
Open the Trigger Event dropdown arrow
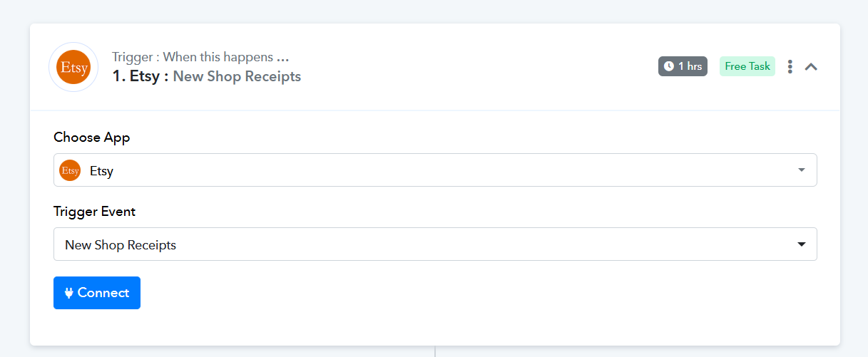point(801,244)
